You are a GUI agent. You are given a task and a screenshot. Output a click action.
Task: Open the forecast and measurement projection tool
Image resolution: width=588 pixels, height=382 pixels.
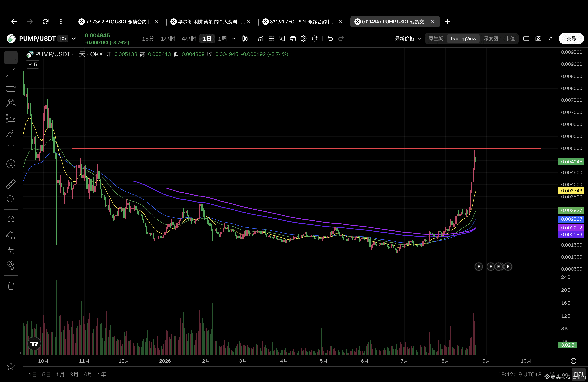pyautogui.click(x=11, y=118)
